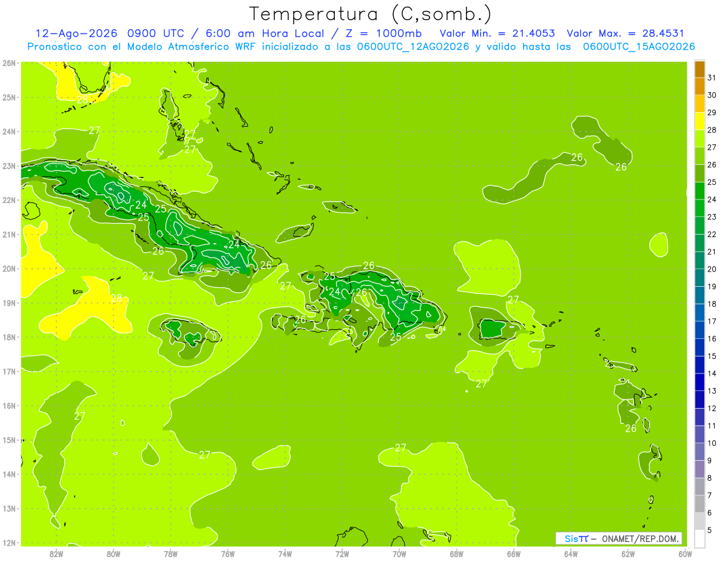This screenshot has width=728, height=562.
Task: Click the "20N" latitude axis label
Action: tap(8, 269)
